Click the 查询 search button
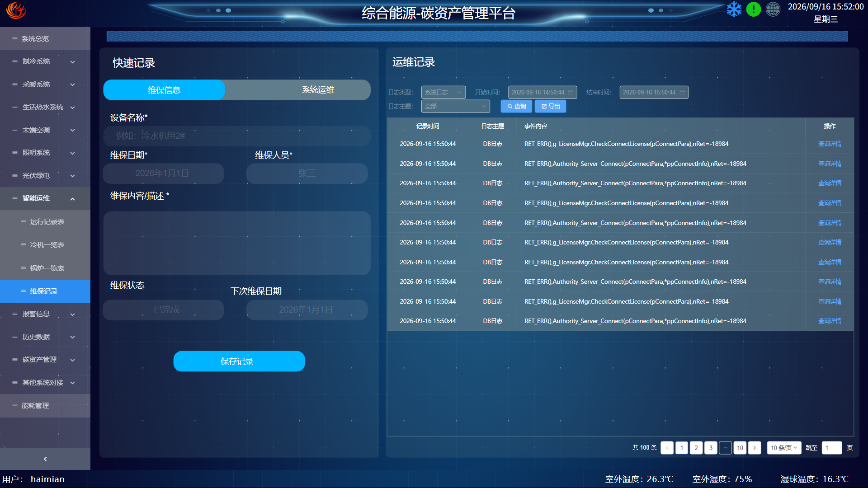 click(x=516, y=106)
